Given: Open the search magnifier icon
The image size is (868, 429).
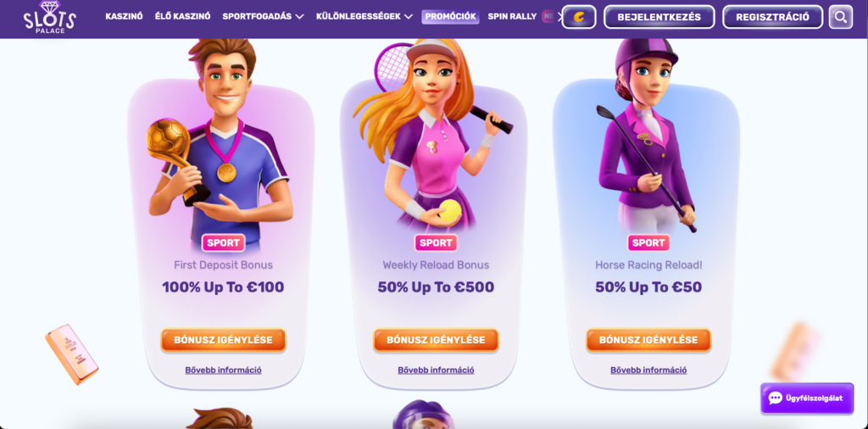Looking at the screenshot, I should pos(840,17).
